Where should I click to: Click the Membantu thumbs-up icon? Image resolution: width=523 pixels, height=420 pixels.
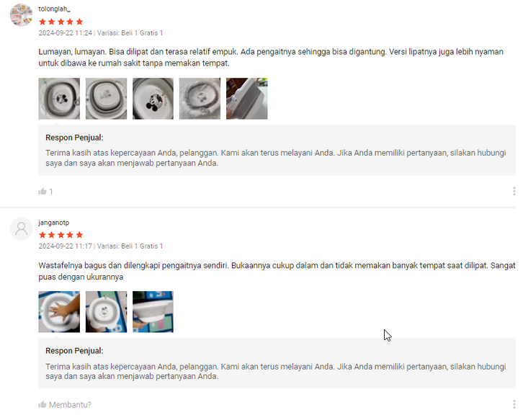click(x=43, y=405)
